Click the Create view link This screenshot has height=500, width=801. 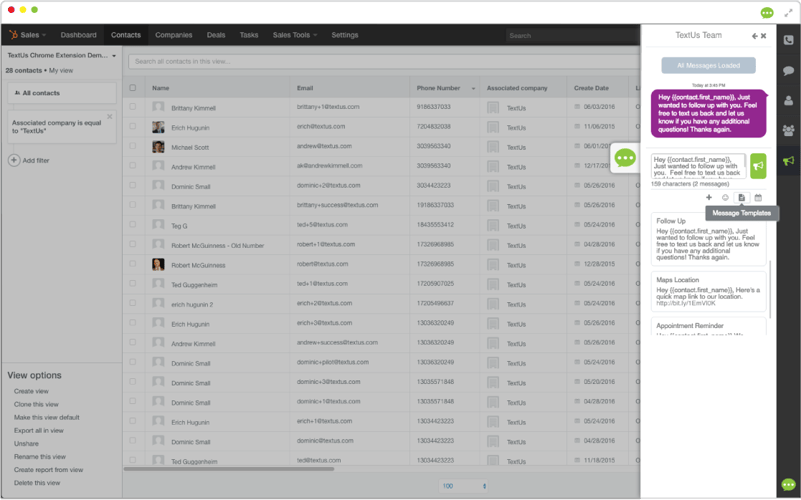(x=31, y=391)
